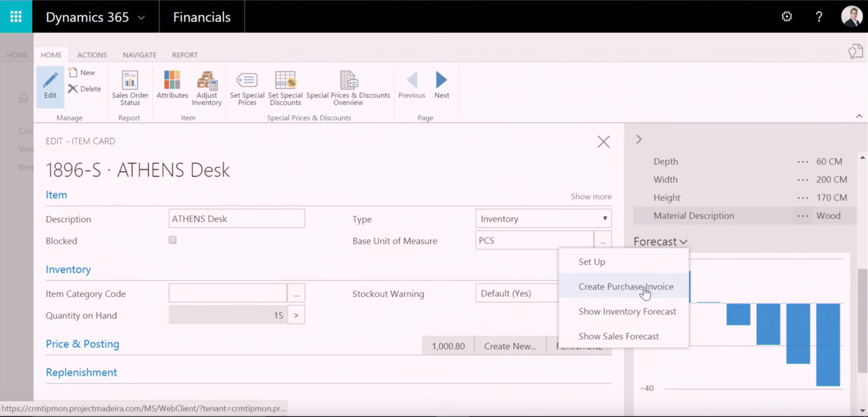Screen dimensions: 868x417
Task: Close the Item Card dialog
Action: [x=603, y=142]
